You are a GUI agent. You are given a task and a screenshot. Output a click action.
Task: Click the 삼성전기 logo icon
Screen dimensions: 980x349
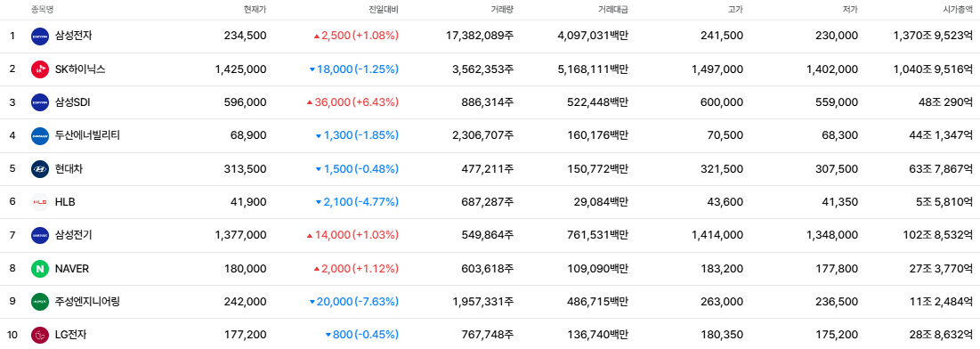[40, 235]
